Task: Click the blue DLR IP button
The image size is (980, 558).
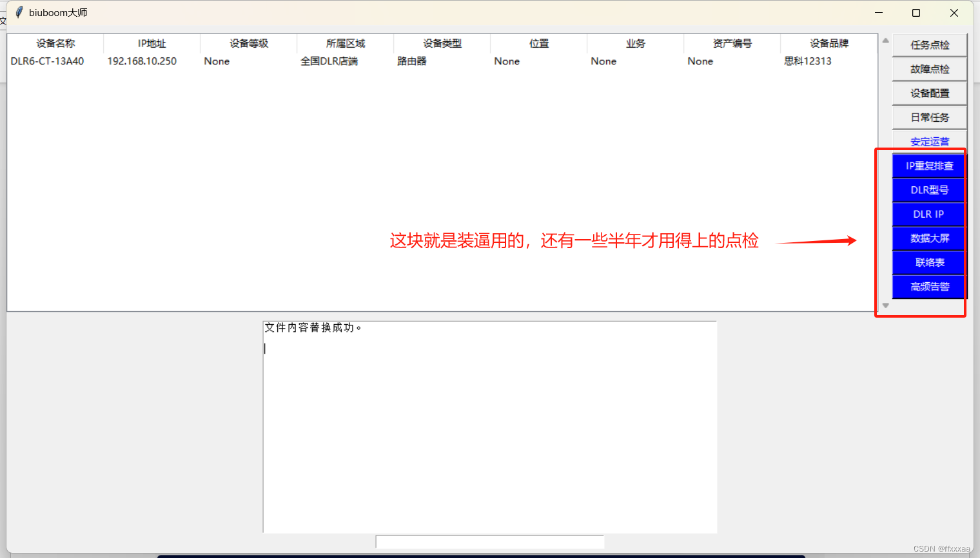Action: pos(929,214)
